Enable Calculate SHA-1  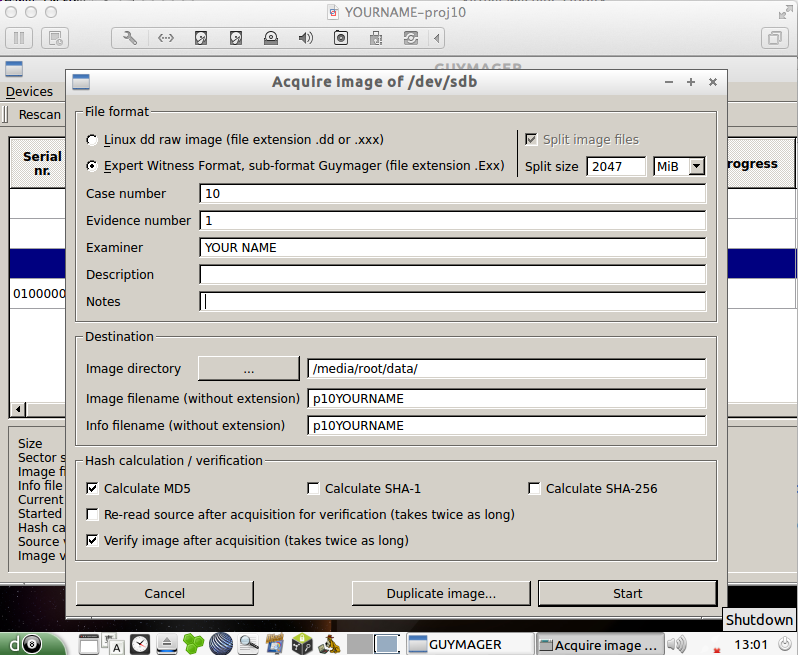point(314,489)
